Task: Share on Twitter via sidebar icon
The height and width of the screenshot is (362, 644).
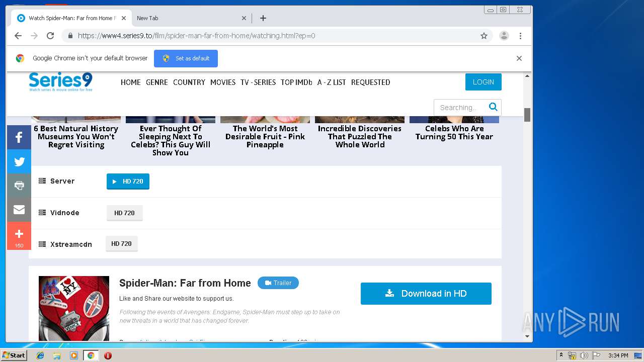Action: (x=19, y=161)
